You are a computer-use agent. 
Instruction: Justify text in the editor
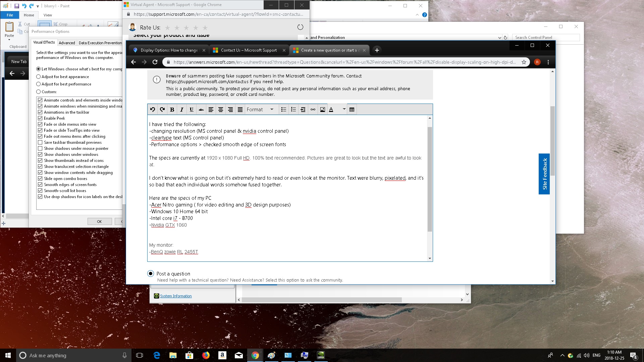pos(240,109)
